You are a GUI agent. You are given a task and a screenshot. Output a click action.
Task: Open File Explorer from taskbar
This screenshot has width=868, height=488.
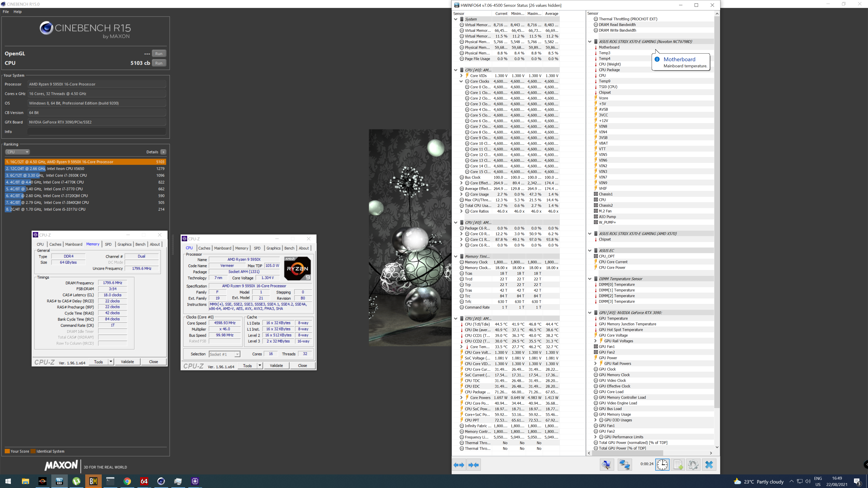(25, 481)
